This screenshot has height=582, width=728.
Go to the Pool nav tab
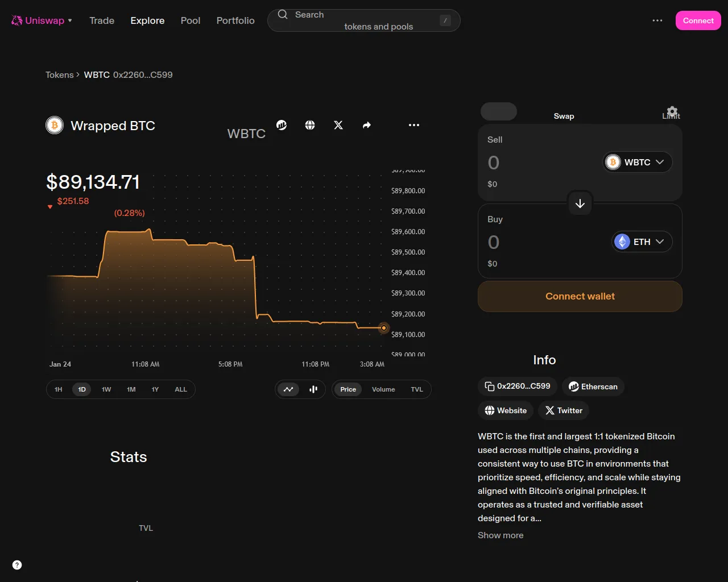[191, 20]
